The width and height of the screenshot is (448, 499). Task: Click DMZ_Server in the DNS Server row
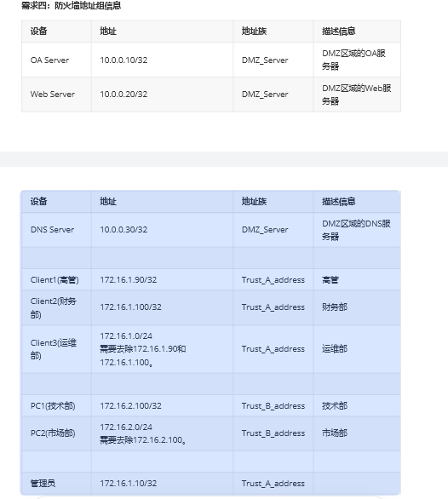click(x=265, y=230)
